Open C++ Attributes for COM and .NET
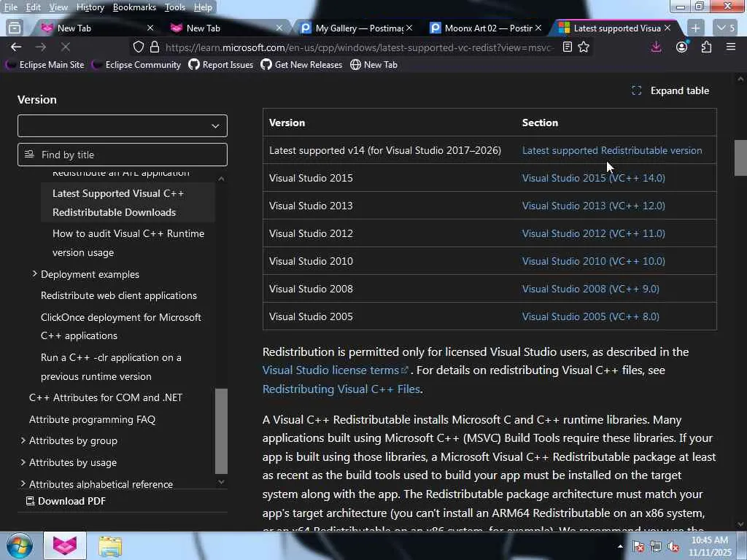747x560 pixels. 106,397
